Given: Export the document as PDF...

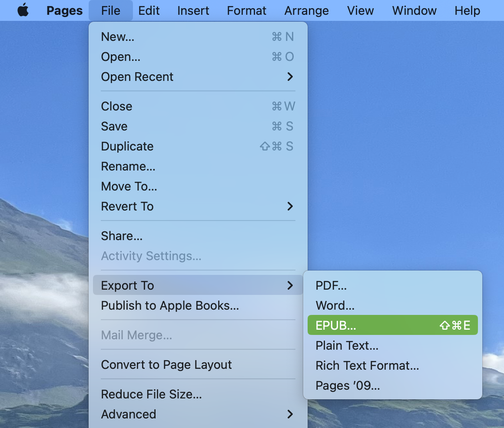Looking at the screenshot, I should point(392,285).
